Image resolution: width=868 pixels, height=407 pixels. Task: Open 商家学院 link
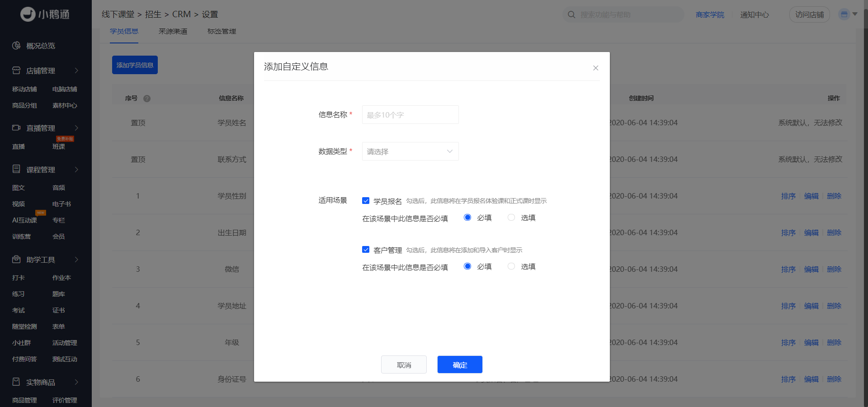pos(710,15)
